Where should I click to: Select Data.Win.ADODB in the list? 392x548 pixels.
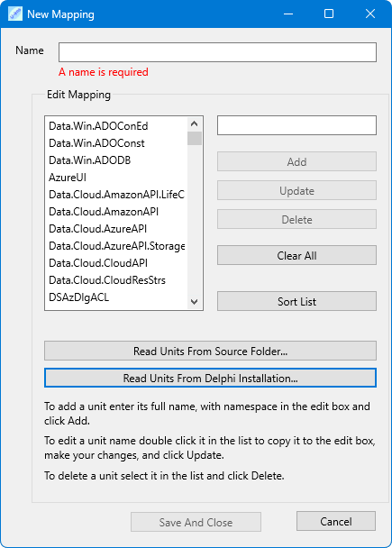[x=116, y=160]
